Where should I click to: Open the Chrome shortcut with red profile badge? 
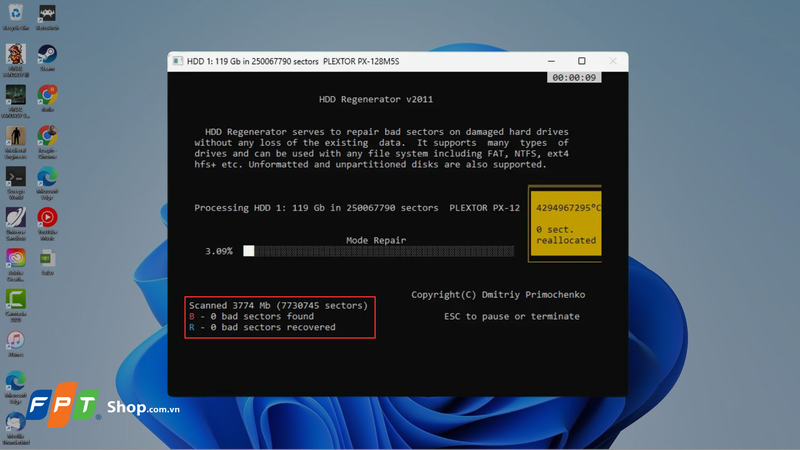point(47,98)
